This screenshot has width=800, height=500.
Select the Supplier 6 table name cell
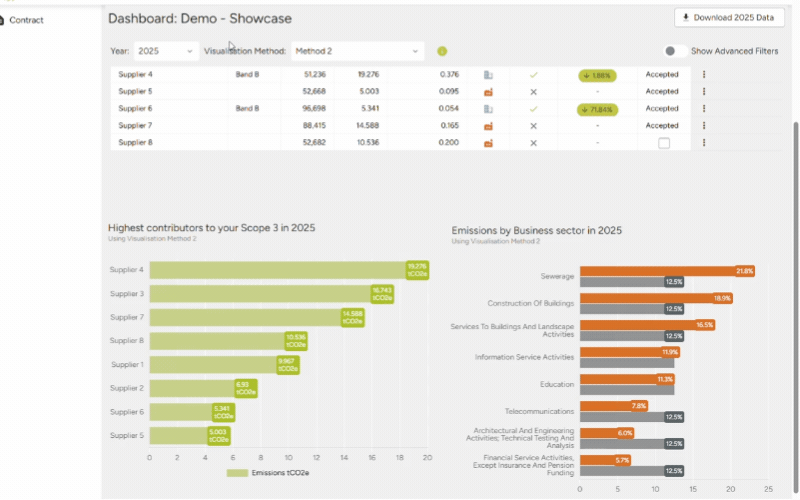pos(135,109)
